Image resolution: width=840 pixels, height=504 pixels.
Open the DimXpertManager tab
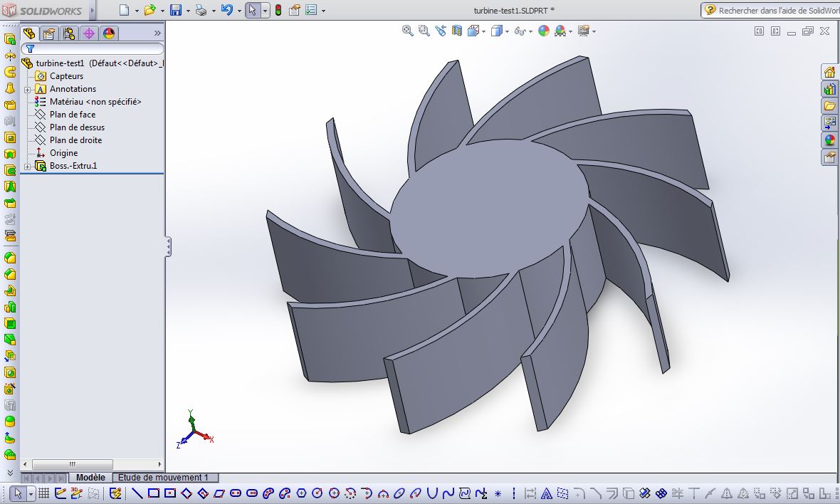tap(89, 33)
